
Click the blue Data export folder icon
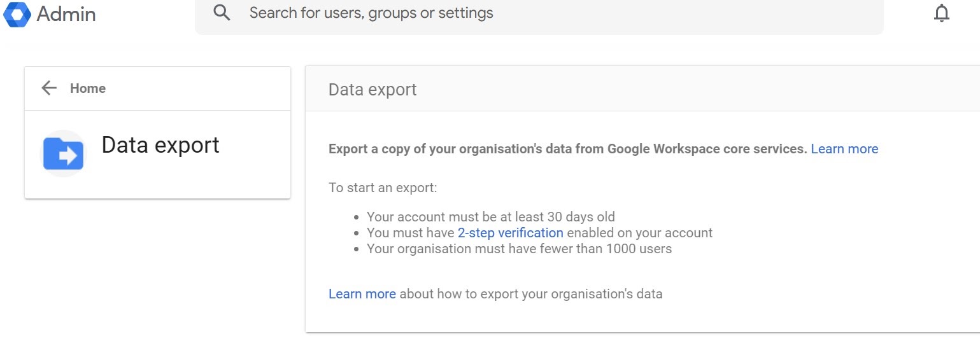(x=63, y=153)
